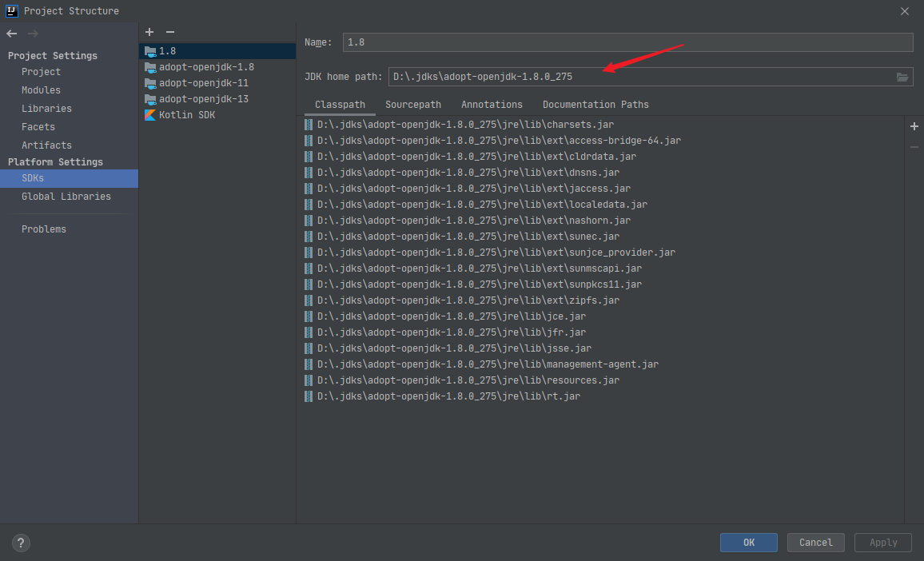Click the forward navigation arrow

click(33, 34)
